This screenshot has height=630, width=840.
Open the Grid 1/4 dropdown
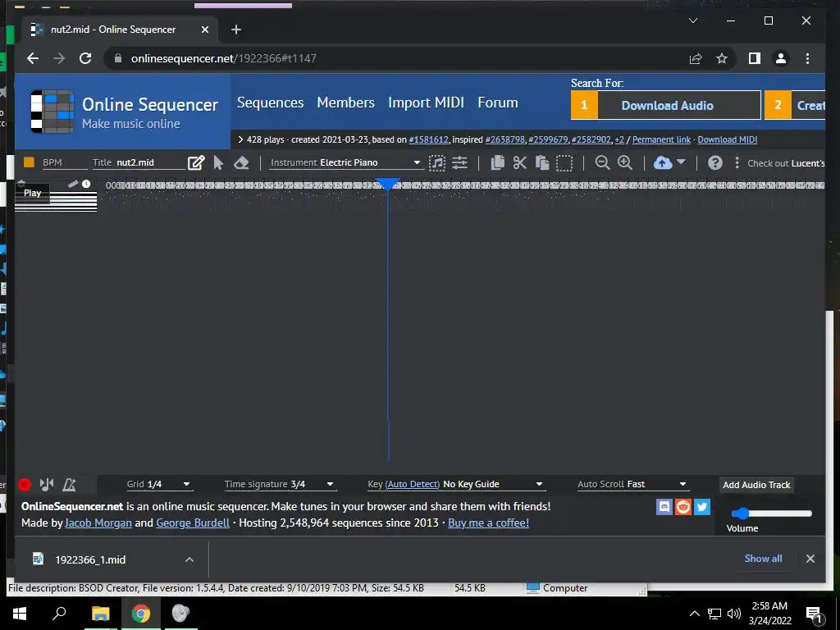tap(158, 484)
